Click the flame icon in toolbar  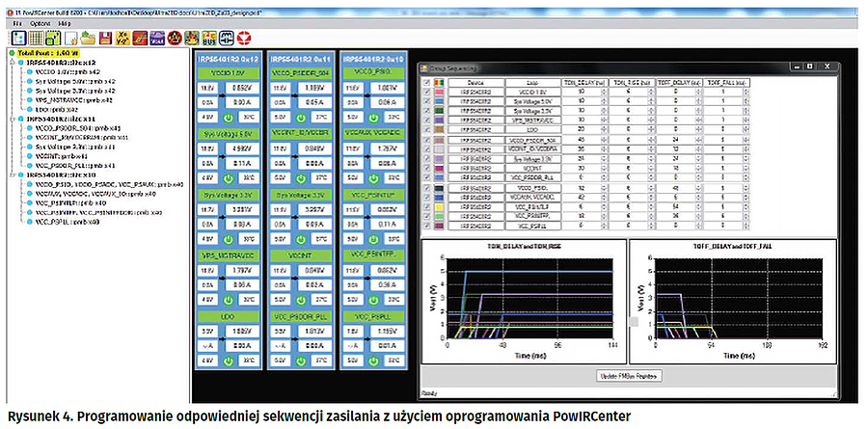pyautogui.click(x=191, y=38)
